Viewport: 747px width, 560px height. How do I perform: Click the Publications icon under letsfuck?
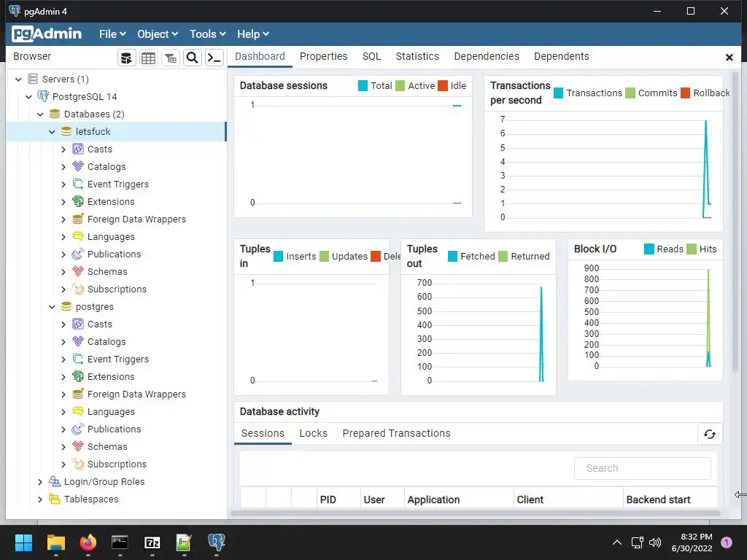coord(78,254)
